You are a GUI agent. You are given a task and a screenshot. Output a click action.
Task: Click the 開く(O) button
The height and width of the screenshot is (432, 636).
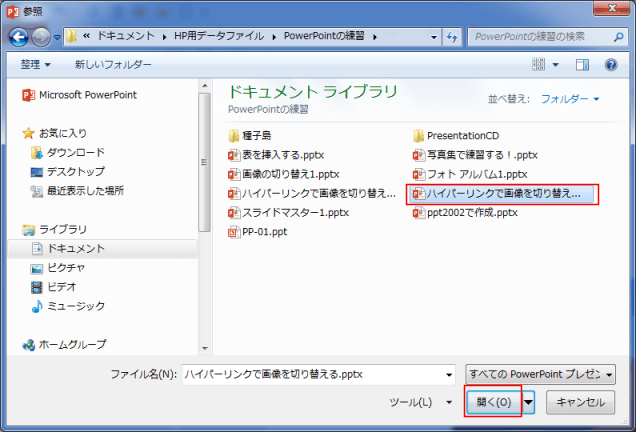pyautogui.click(x=494, y=402)
